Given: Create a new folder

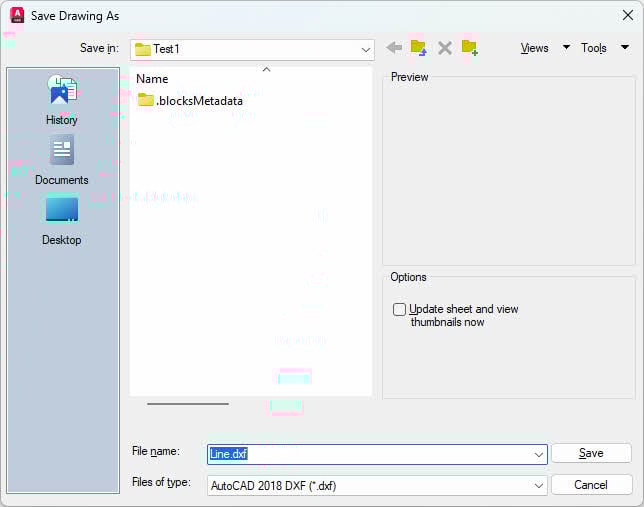Looking at the screenshot, I should 469,48.
